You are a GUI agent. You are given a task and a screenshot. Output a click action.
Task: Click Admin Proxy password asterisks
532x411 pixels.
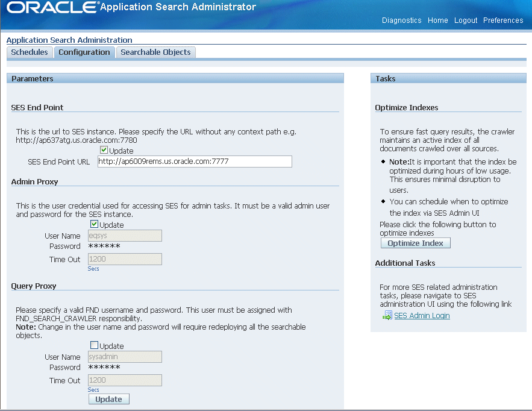pyautogui.click(x=104, y=246)
